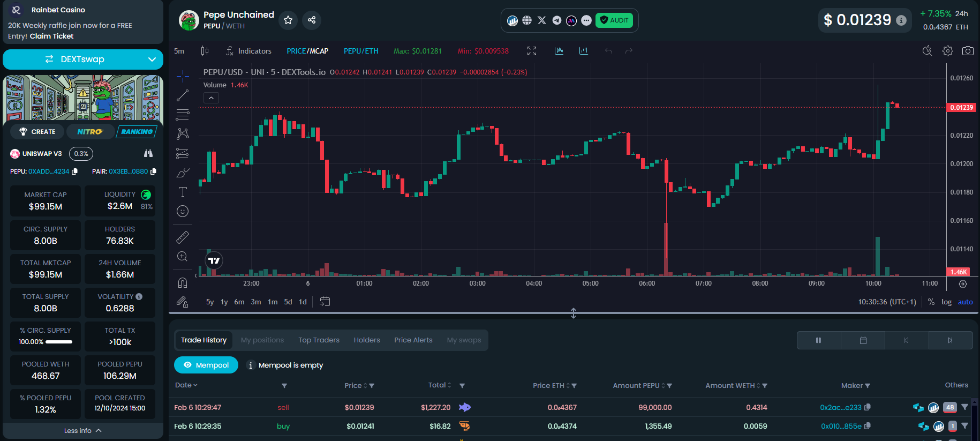Click the Claim Ticket link

coord(51,36)
